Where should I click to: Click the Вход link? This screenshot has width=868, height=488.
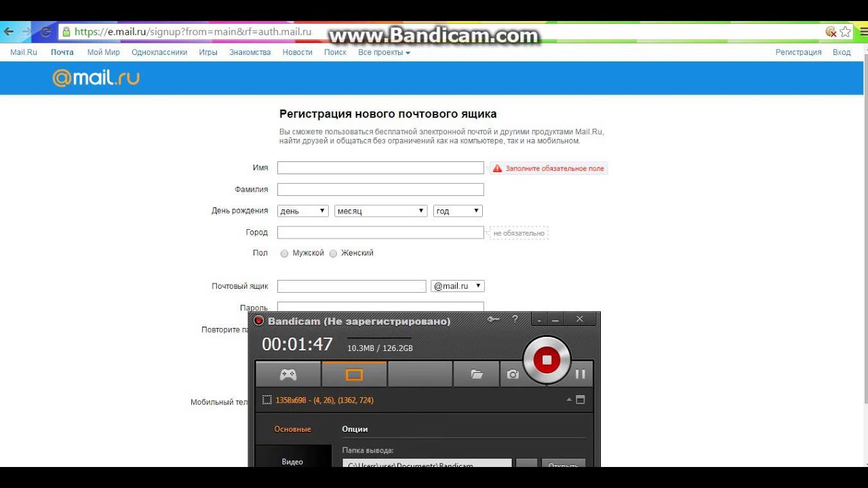[x=842, y=52]
